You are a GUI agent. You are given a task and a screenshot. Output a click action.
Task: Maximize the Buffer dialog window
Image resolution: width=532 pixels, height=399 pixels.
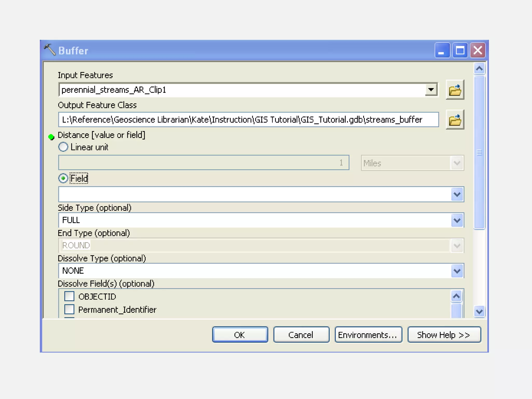pos(460,50)
